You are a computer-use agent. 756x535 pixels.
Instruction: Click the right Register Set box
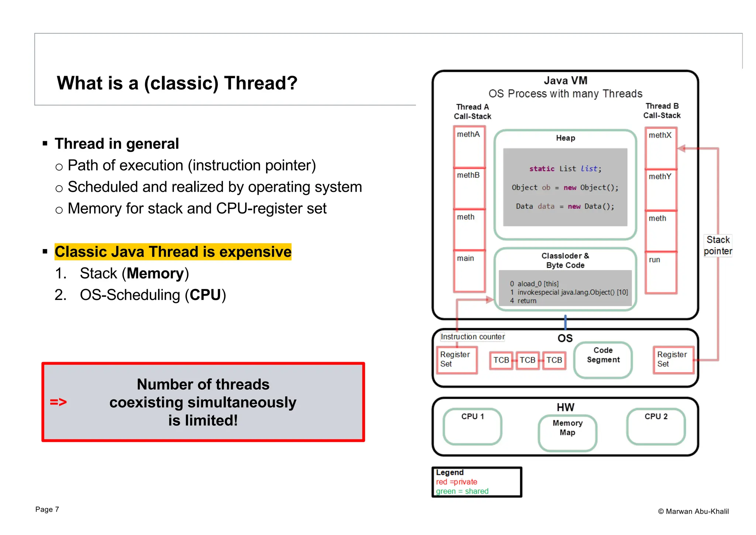(673, 359)
